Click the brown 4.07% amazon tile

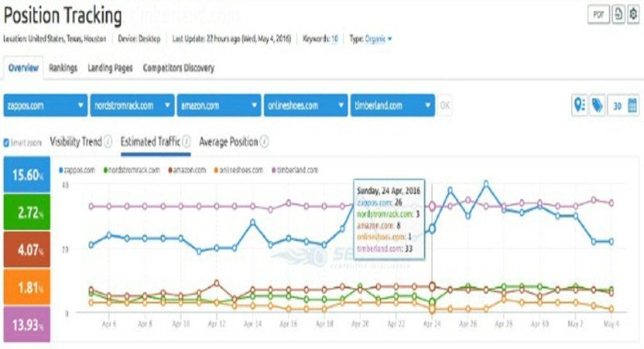point(27,250)
